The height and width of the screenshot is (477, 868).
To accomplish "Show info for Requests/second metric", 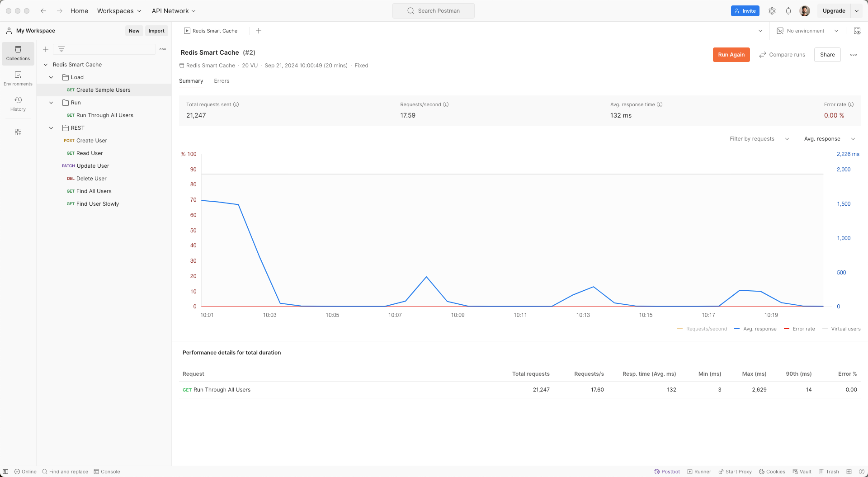I will [x=446, y=104].
